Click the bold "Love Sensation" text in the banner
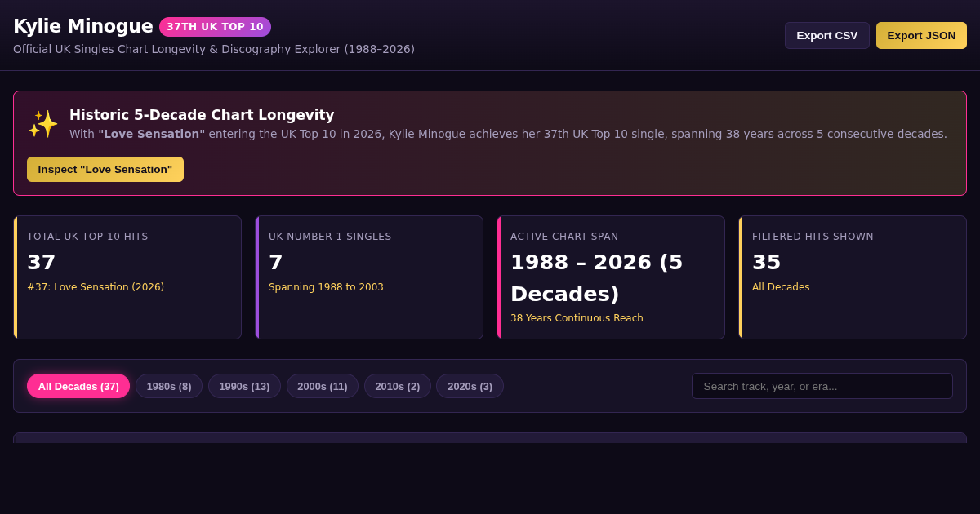 pyautogui.click(x=152, y=134)
